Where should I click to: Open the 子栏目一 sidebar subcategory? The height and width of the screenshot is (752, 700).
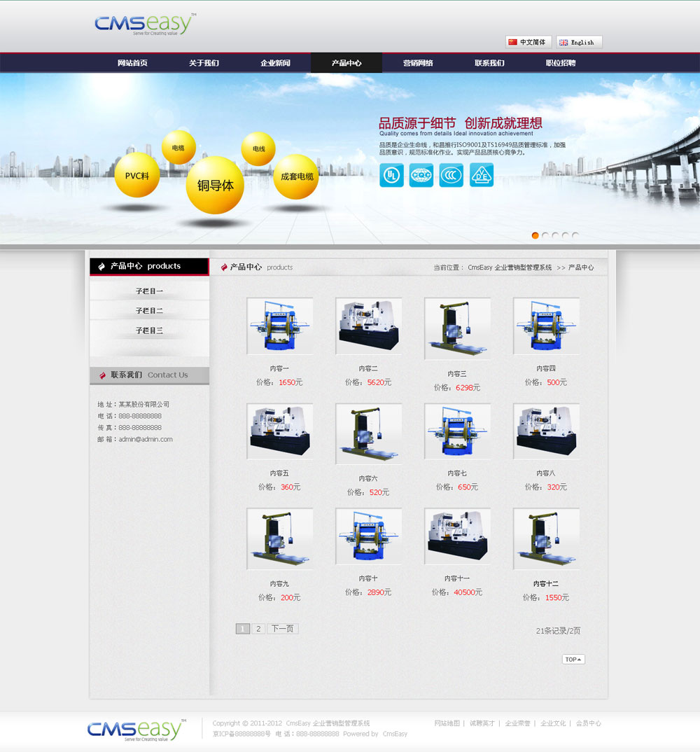(149, 291)
